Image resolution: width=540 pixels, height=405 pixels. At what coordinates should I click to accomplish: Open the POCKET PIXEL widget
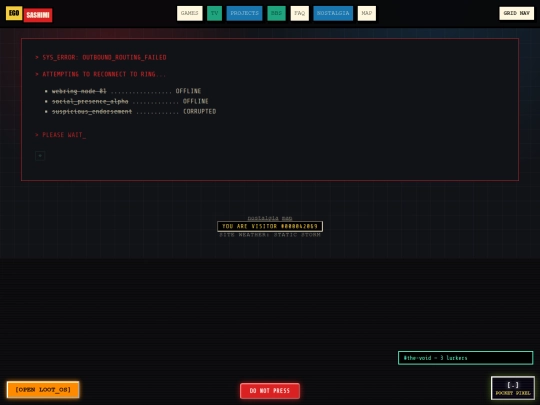[x=513, y=388]
